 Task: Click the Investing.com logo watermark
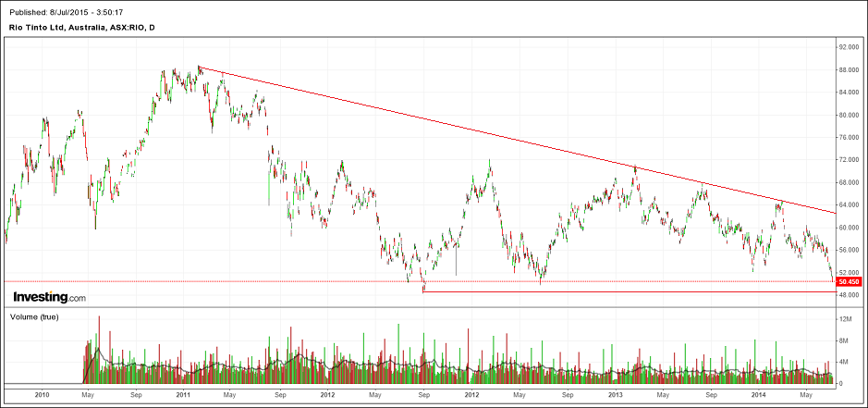click(49, 297)
